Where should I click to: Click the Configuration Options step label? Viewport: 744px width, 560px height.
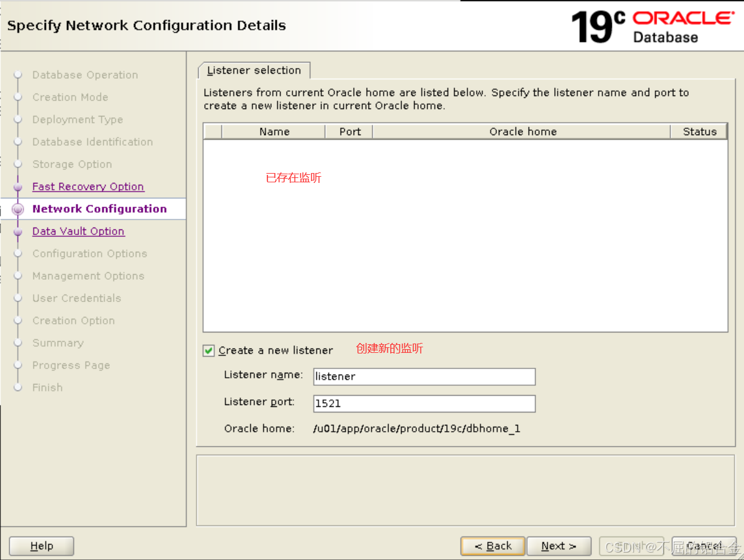tap(90, 254)
